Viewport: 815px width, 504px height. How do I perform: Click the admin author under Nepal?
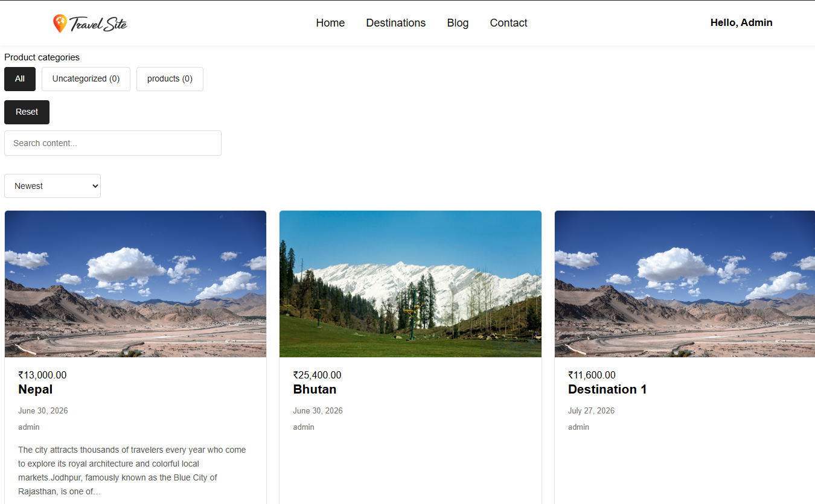29,427
